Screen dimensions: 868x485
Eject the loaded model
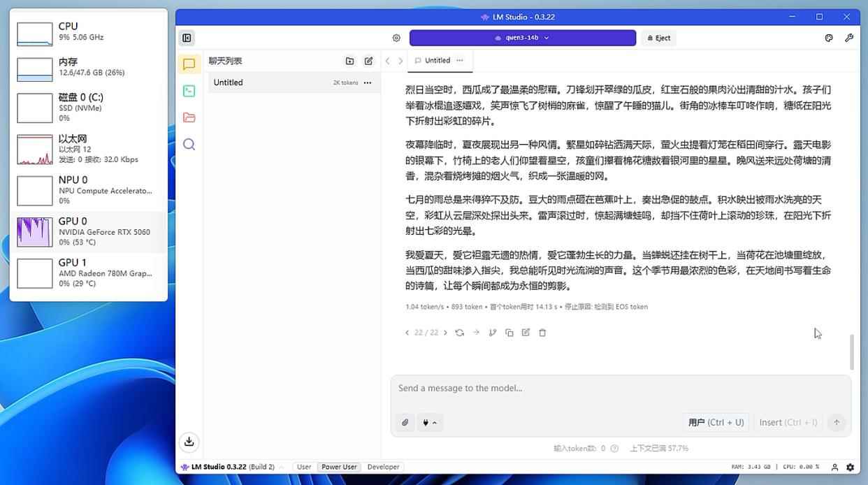point(659,38)
